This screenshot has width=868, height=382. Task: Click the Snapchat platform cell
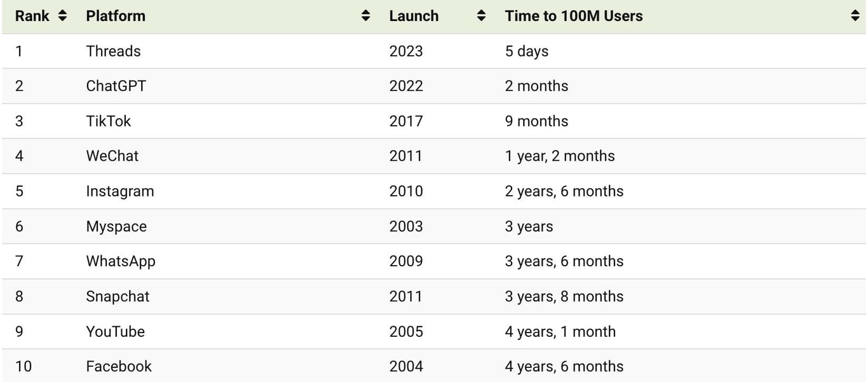[x=118, y=296]
